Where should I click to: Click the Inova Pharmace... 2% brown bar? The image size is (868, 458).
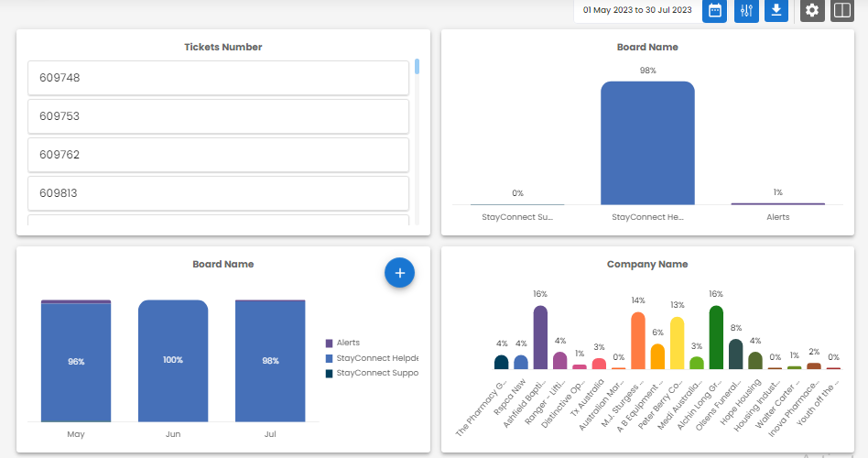pyautogui.click(x=814, y=366)
